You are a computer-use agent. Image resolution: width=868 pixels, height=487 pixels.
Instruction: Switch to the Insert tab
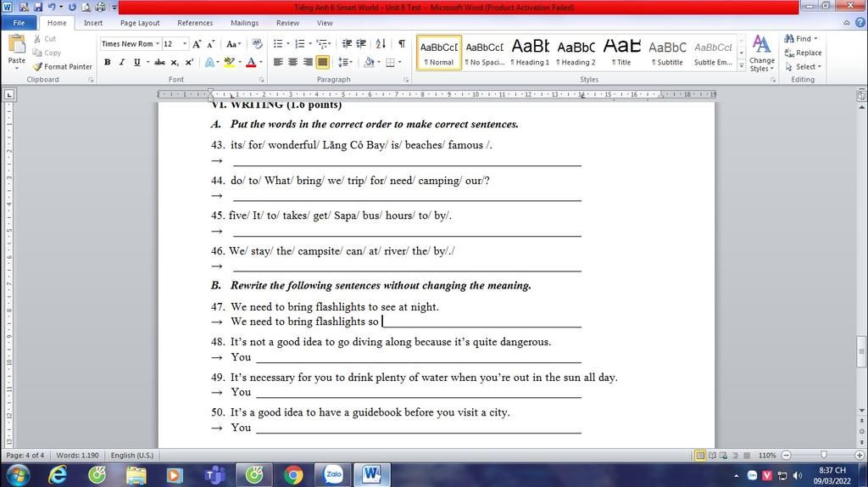[93, 23]
